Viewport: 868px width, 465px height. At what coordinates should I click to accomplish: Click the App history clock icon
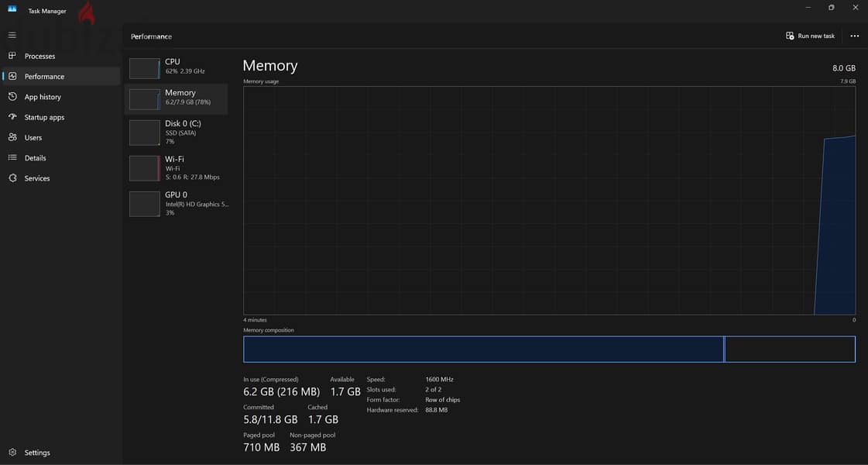click(12, 96)
